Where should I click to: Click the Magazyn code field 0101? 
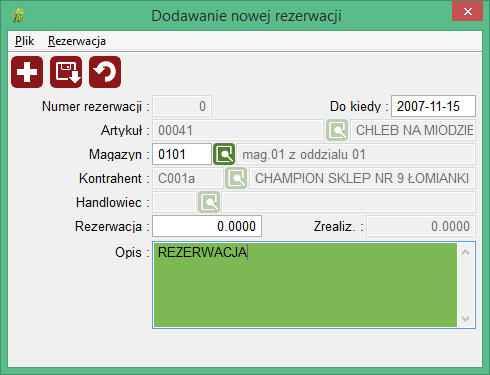click(x=182, y=154)
